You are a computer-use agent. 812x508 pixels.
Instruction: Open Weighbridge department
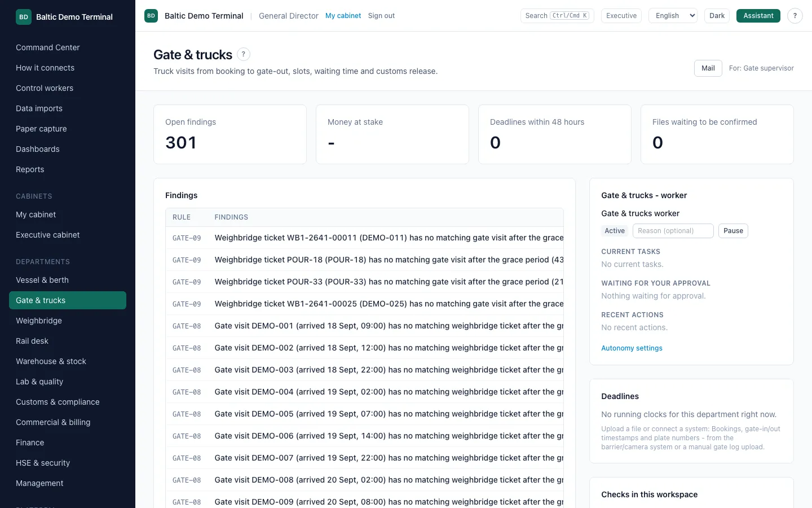[x=68, y=321]
